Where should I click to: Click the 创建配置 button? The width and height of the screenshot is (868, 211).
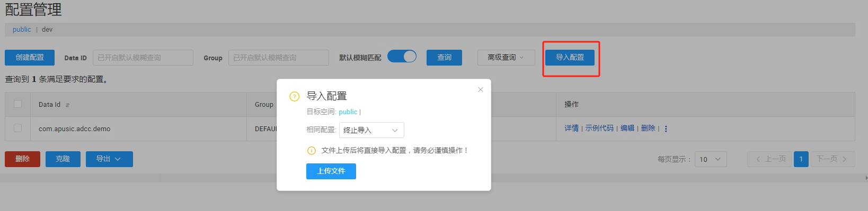pyautogui.click(x=30, y=58)
